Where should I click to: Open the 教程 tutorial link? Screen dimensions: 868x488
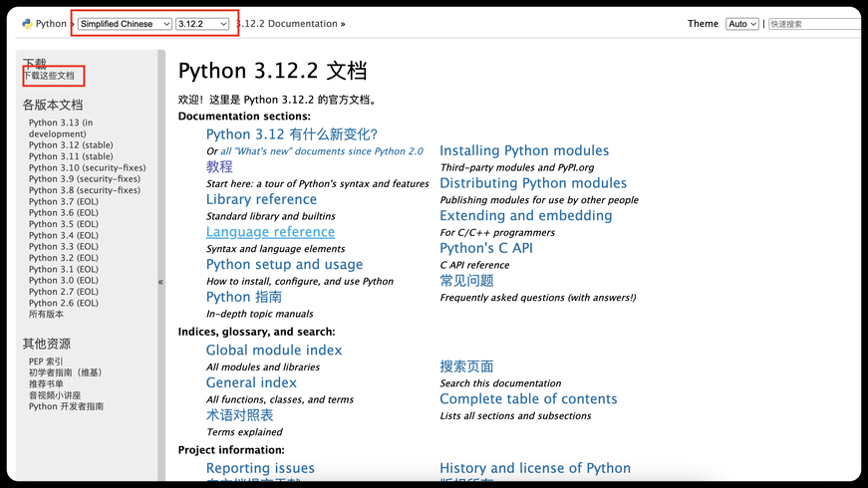[x=219, y=166]
